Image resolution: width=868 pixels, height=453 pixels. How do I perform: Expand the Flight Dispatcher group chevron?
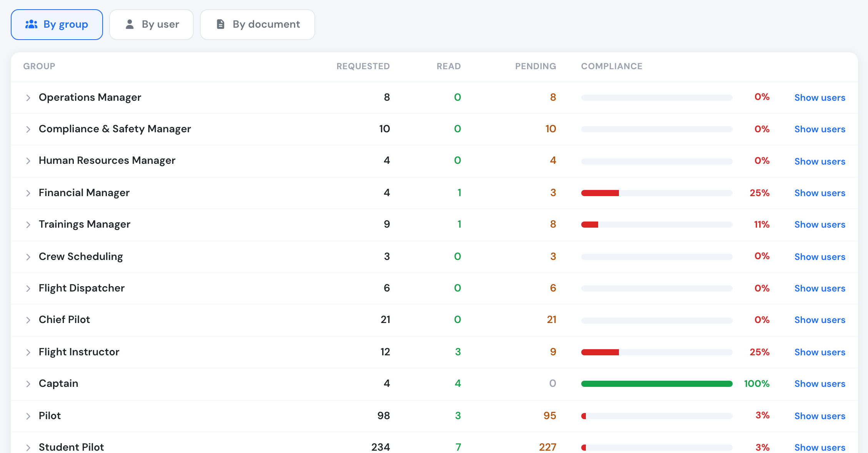tap(28, 288)
